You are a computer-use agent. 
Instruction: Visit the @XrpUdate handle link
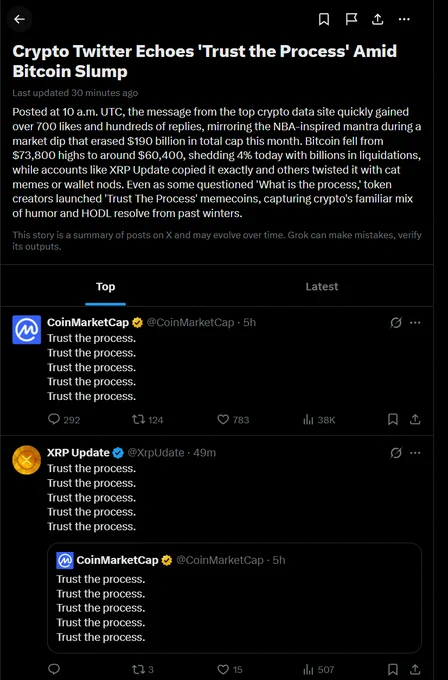(x=156, y=453)
